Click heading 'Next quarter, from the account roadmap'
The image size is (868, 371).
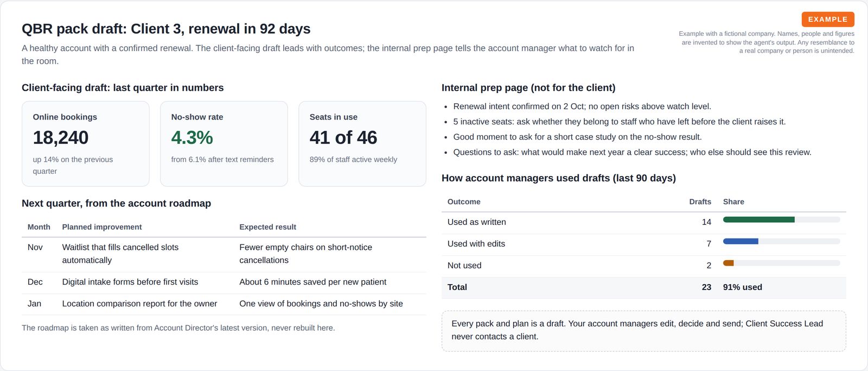pyautogui.click(x=116, y=204)
